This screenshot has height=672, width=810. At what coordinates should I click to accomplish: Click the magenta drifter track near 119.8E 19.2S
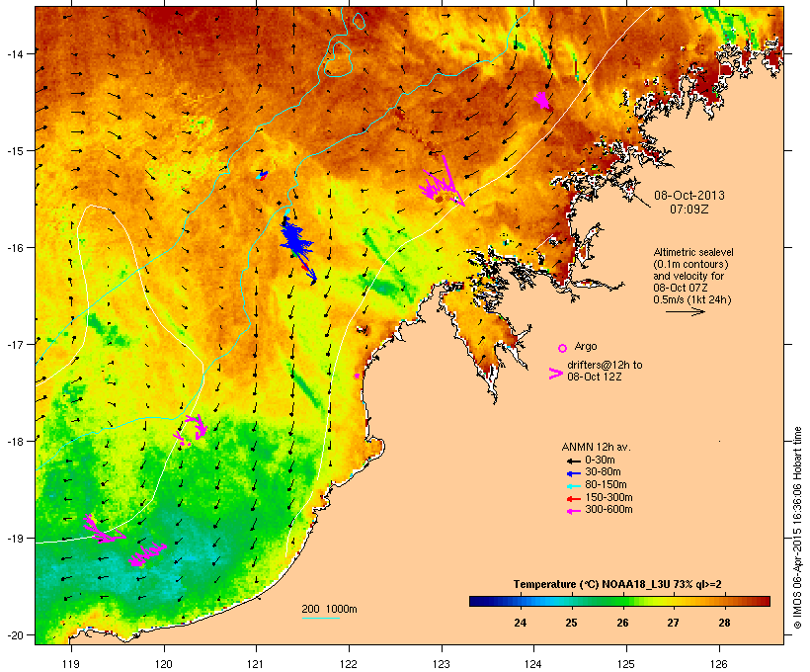(x=146, y=553)
